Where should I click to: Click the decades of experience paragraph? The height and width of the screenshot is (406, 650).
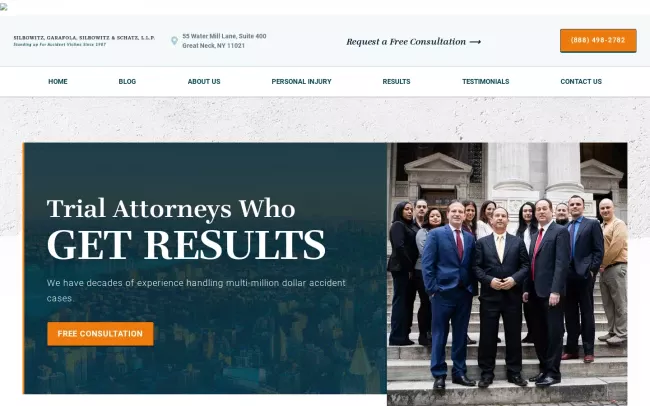[x=196, y=290]
